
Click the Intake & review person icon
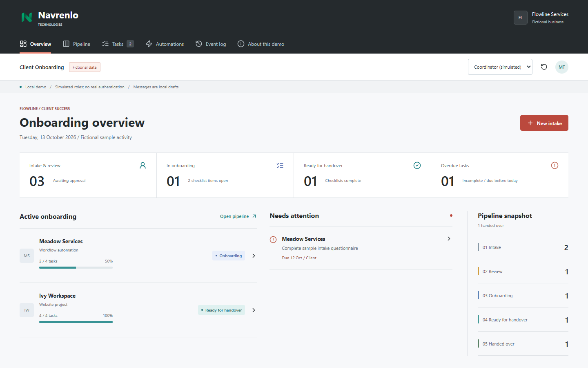[143, 166]
